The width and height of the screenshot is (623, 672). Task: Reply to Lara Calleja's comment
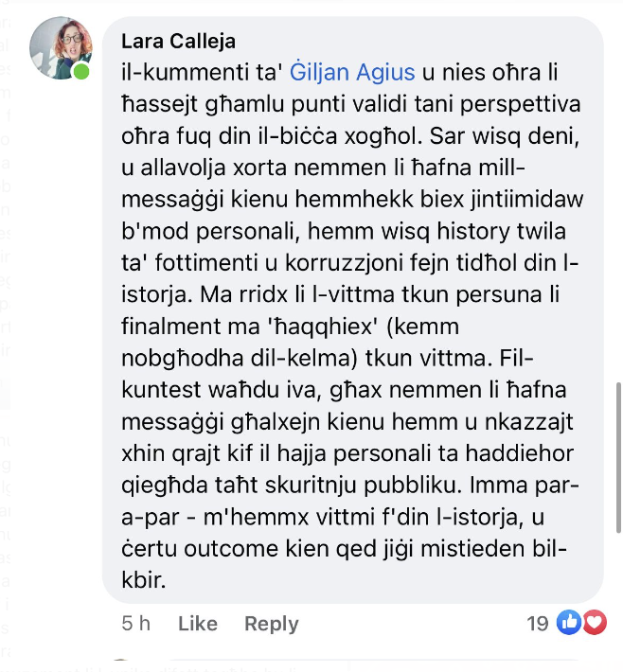point(272,624)
